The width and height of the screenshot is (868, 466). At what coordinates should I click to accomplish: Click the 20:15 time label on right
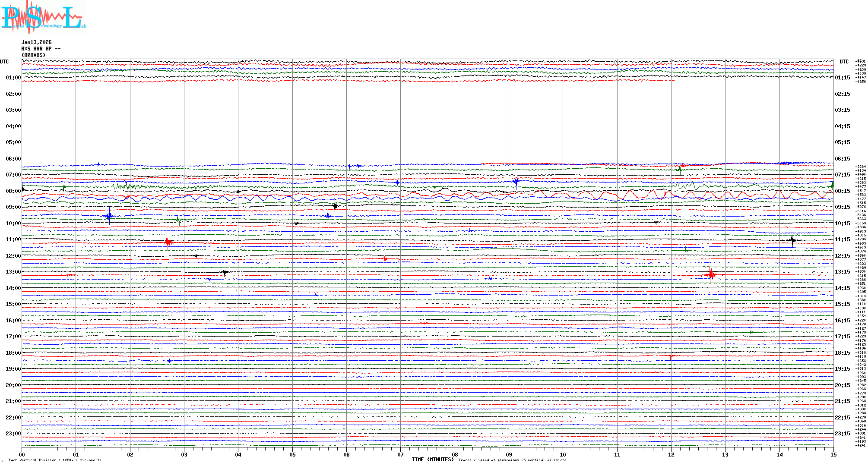[842, 385]
